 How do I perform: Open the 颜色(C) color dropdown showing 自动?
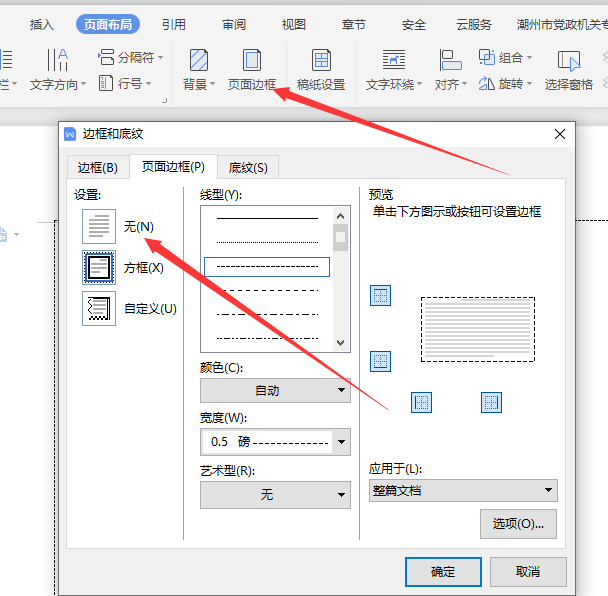tap(275, 390)
